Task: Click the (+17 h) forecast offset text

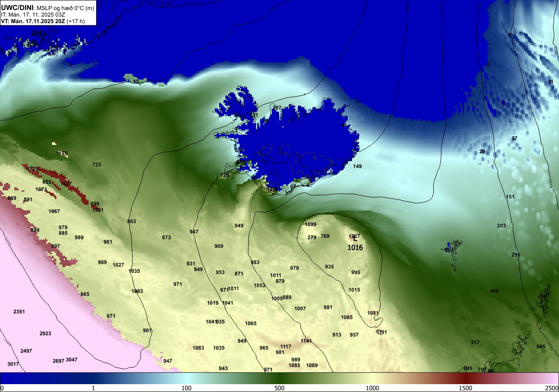Action: 76,21
